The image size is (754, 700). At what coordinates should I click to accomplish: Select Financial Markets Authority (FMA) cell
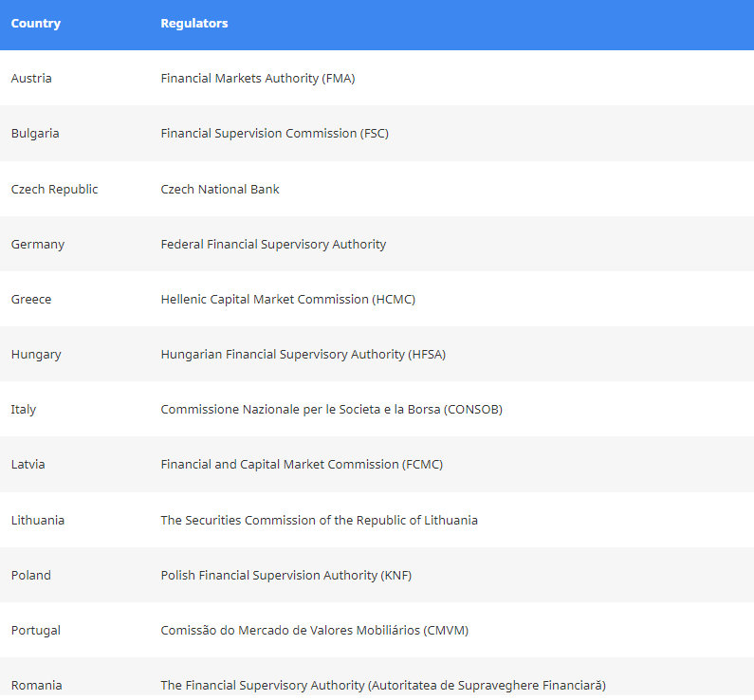click(258, 79)
